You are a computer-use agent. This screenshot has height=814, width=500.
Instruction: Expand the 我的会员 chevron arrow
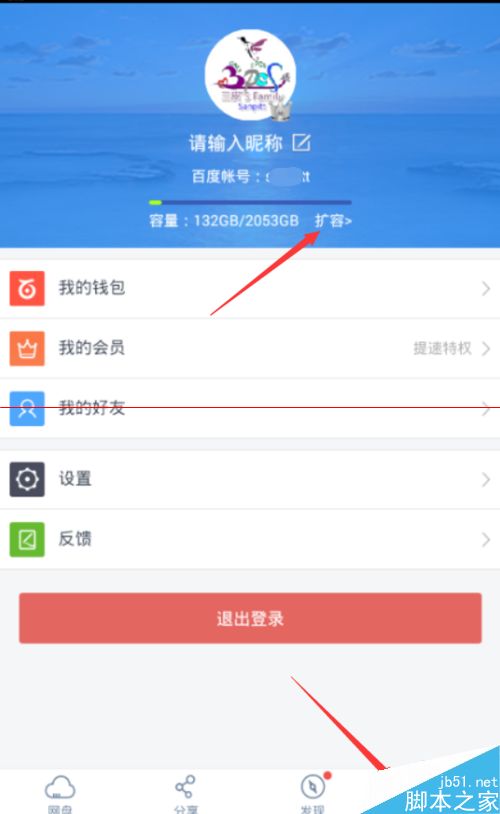point(485,349)
